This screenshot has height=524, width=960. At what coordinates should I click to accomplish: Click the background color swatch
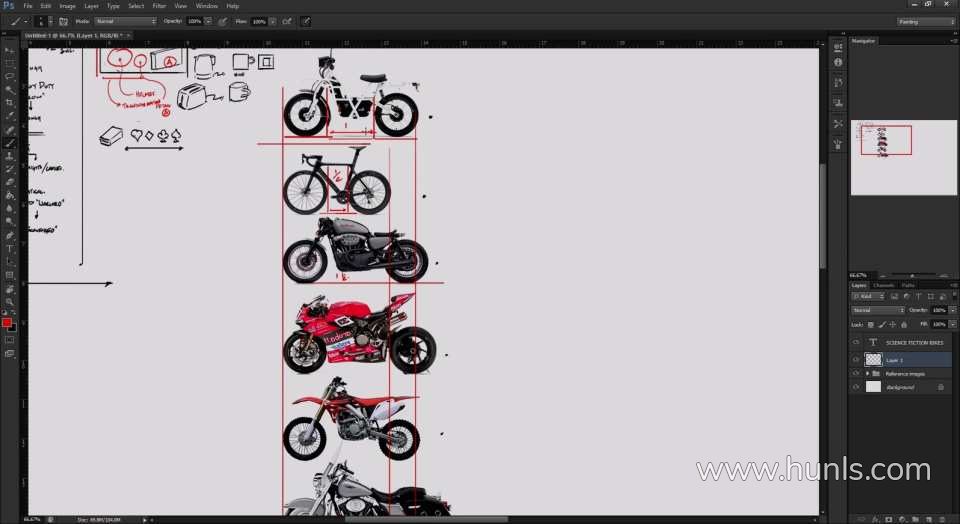click(12, 328)
